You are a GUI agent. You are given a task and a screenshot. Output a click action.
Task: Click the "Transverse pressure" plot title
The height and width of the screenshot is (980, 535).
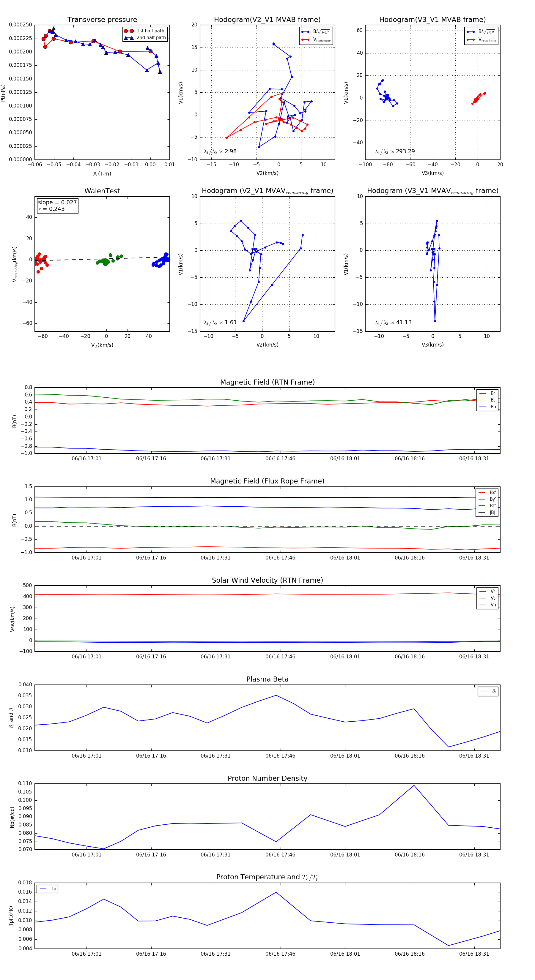pyautogui.click(x=102, y=20)
